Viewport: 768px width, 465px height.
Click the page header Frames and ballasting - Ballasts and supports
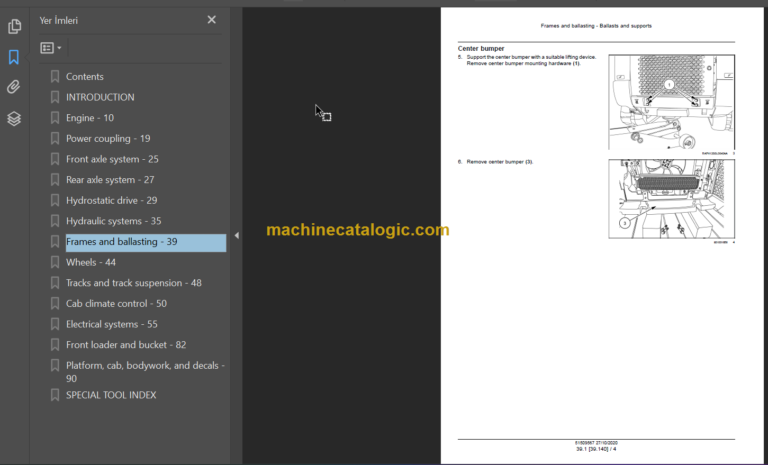(x=596, y=26)
